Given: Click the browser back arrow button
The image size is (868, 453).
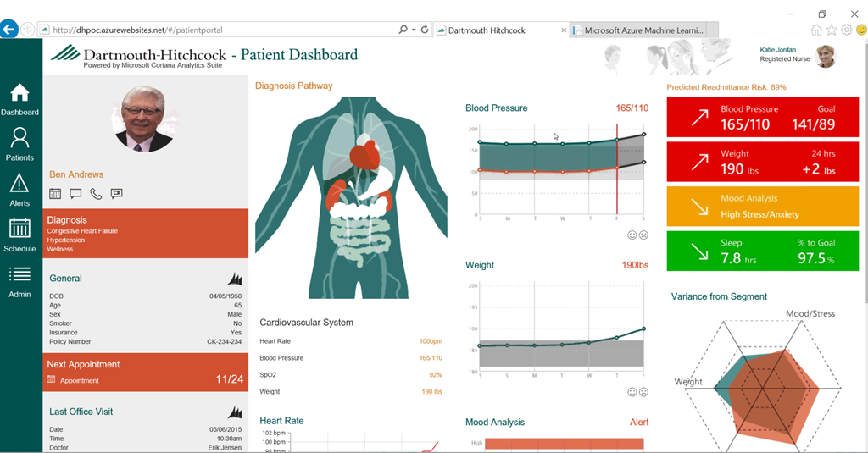Looking at the screenshot, I should pyautogui.click(x=8, y=30).
